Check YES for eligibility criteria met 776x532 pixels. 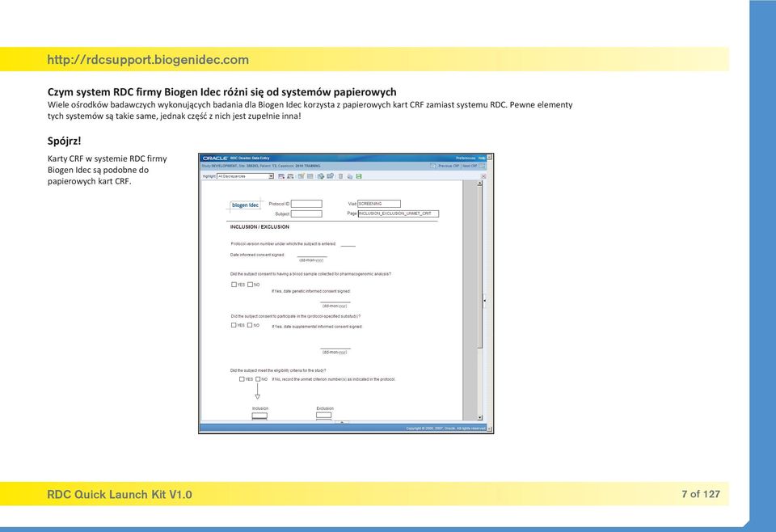[x=242, y=379]
